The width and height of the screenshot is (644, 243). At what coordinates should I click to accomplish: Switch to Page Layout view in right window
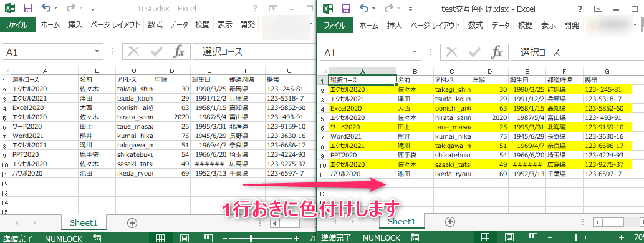pyautogui.click(x=509, y=237)
